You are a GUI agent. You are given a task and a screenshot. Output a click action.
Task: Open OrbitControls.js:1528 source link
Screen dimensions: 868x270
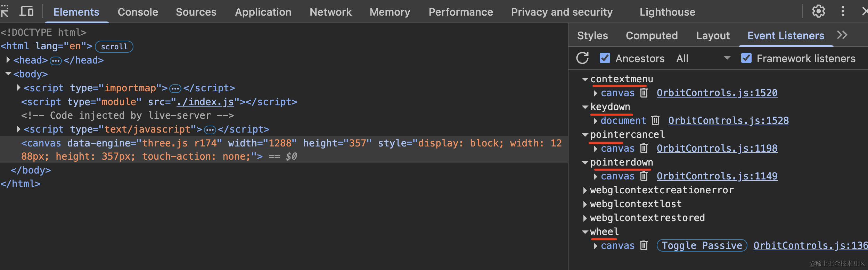(729, 121)
